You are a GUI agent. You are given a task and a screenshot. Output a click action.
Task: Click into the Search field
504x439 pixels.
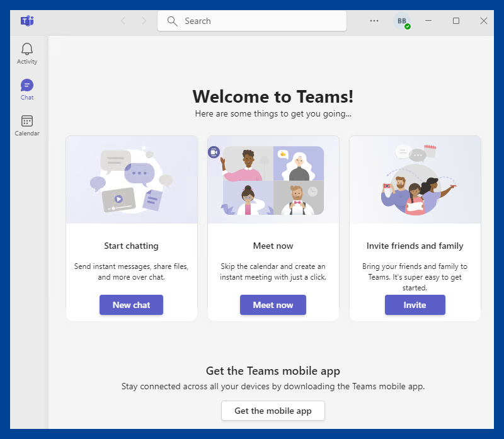(x=252, y=21)
